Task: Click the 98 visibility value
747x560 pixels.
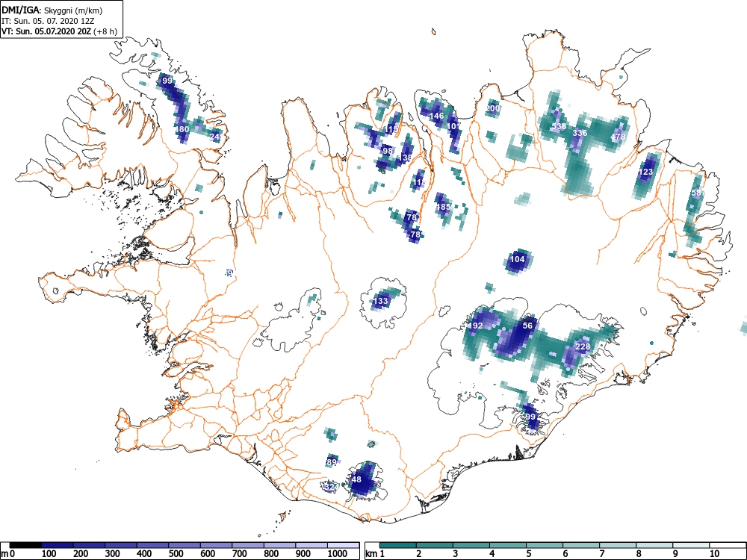Action: click(x=388, y=151)
